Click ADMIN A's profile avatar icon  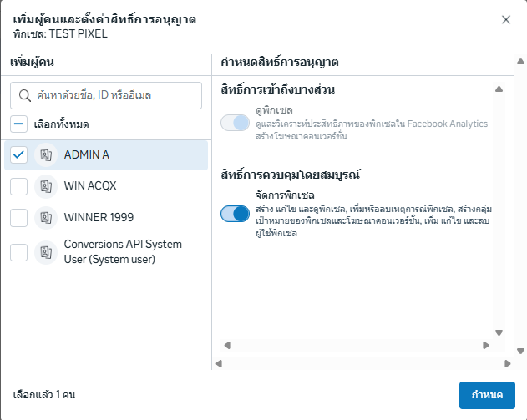[45, 154]
